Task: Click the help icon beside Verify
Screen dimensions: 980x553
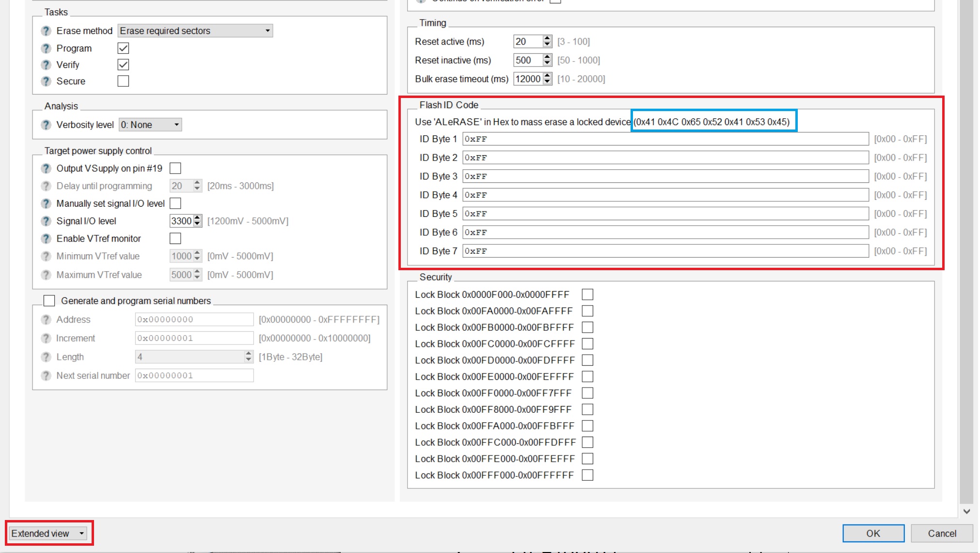Action: [x=46, y=65]
